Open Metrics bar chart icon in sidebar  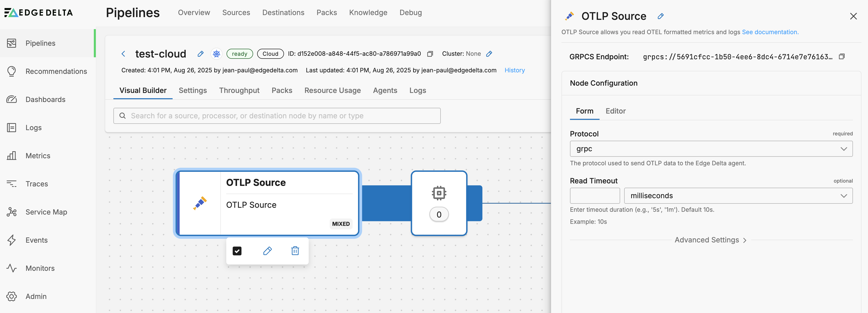pyautogui.click(x=12, y=155)
